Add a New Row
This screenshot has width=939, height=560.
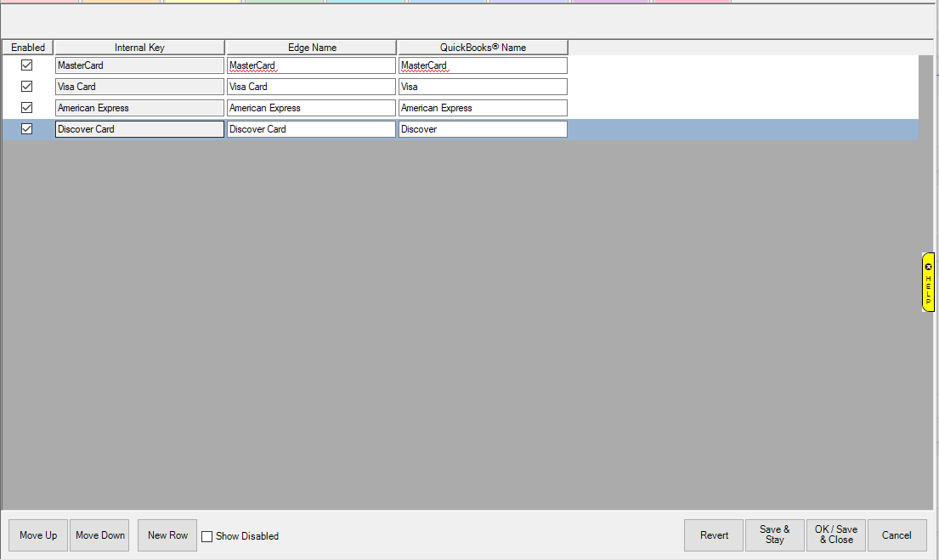click(x=167, y=535)
